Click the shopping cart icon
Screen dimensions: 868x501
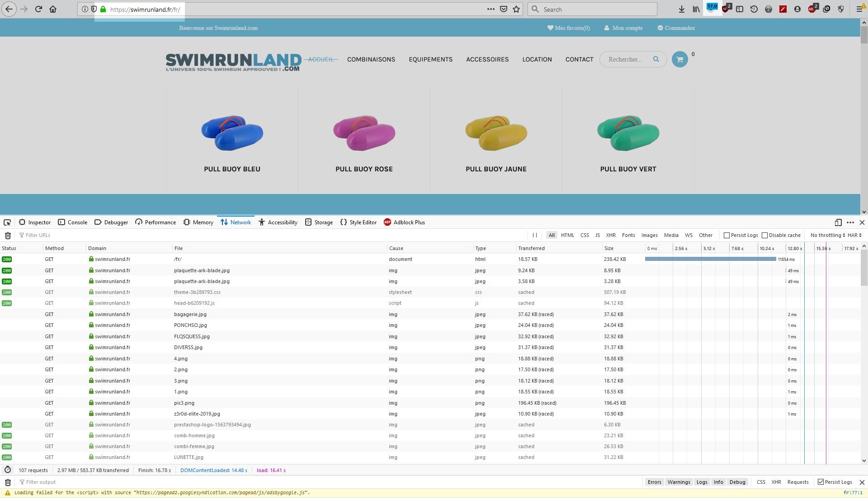(x=679, y=59)
